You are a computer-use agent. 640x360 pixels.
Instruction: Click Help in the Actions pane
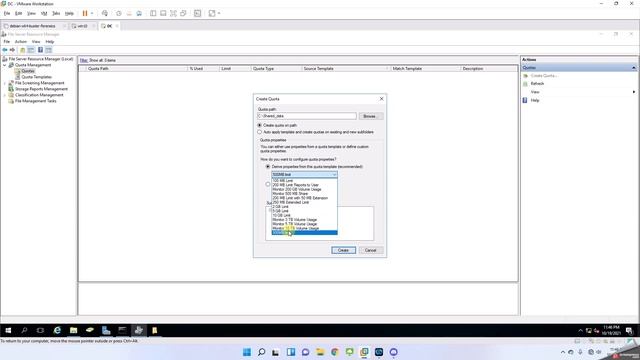[x=535, y=100]
